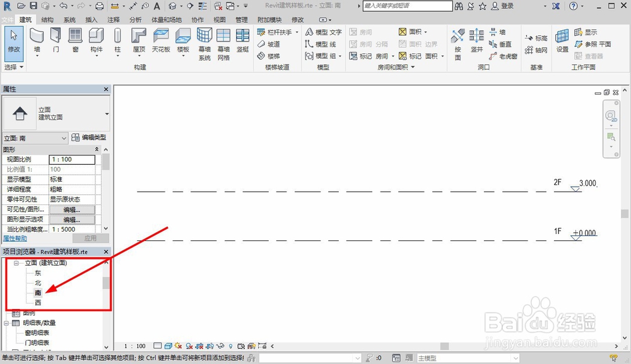Select the 修改 (Modify) tool
The width and height of the screenshot is (631, 364).
(x=14, y=44)
